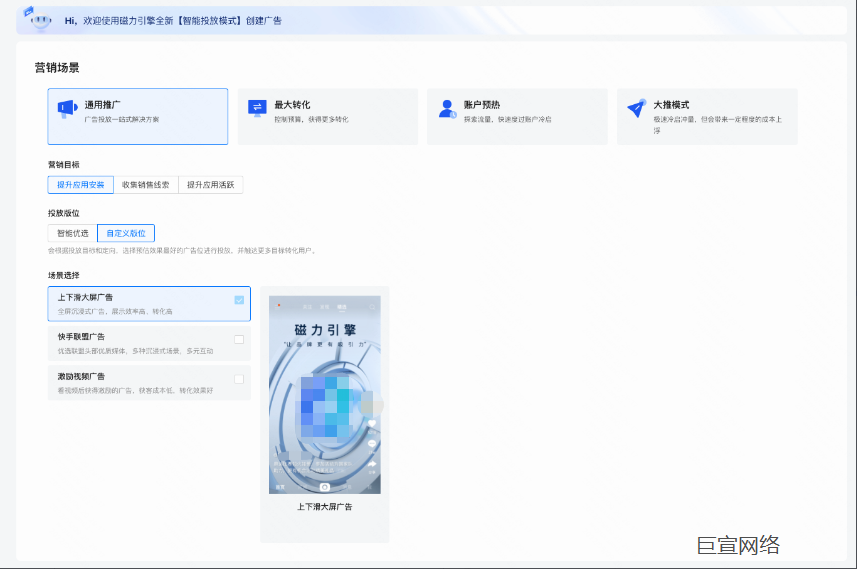The image size is (857, 569).
Task: Uncheck the 上下滑大屏广告 checkbox
Action: coord(239,299)
